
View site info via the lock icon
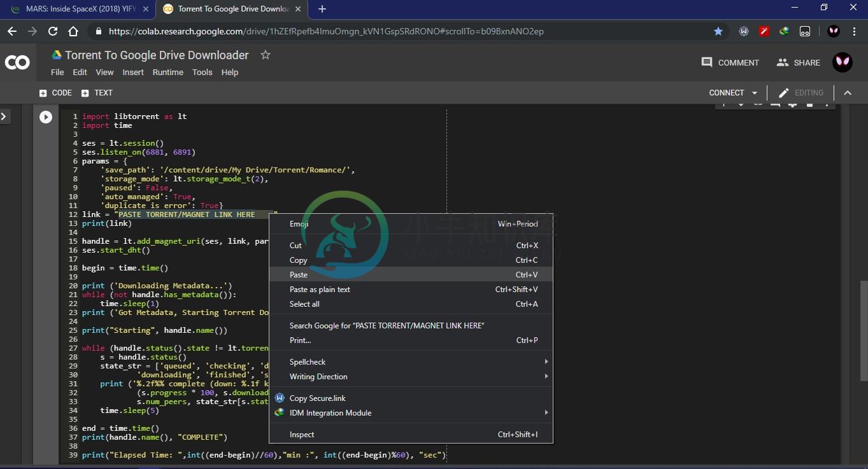[97, 31]
